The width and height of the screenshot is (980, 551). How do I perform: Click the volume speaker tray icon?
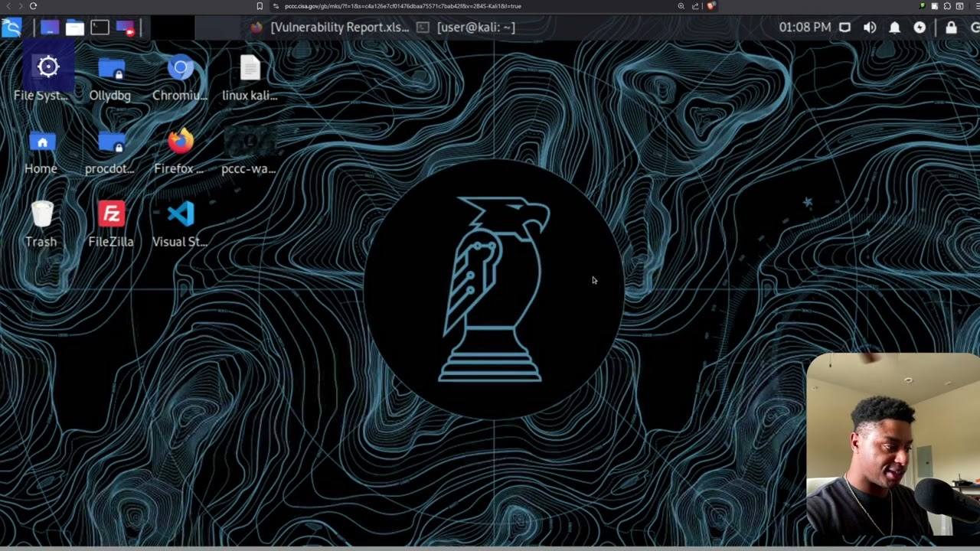(x=870, y=28)
